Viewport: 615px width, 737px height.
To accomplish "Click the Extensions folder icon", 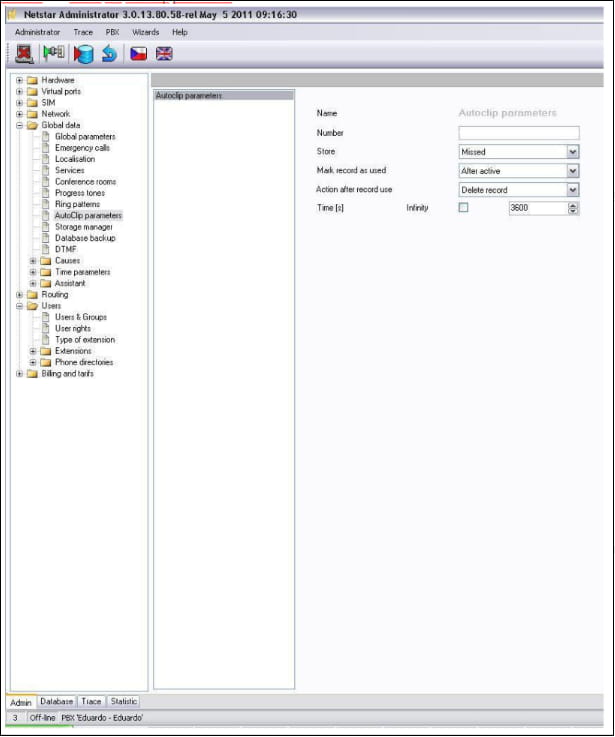I will [x=46, y=351].
